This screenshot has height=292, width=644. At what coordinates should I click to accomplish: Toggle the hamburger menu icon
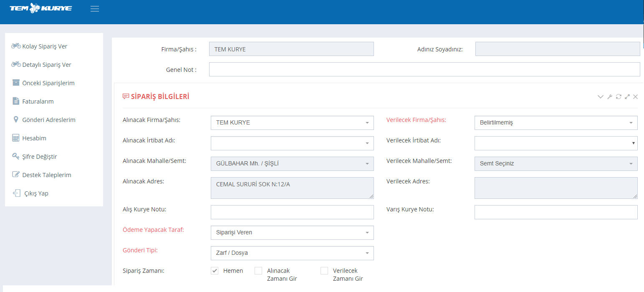pyautogui.click(x=95, y=8)
